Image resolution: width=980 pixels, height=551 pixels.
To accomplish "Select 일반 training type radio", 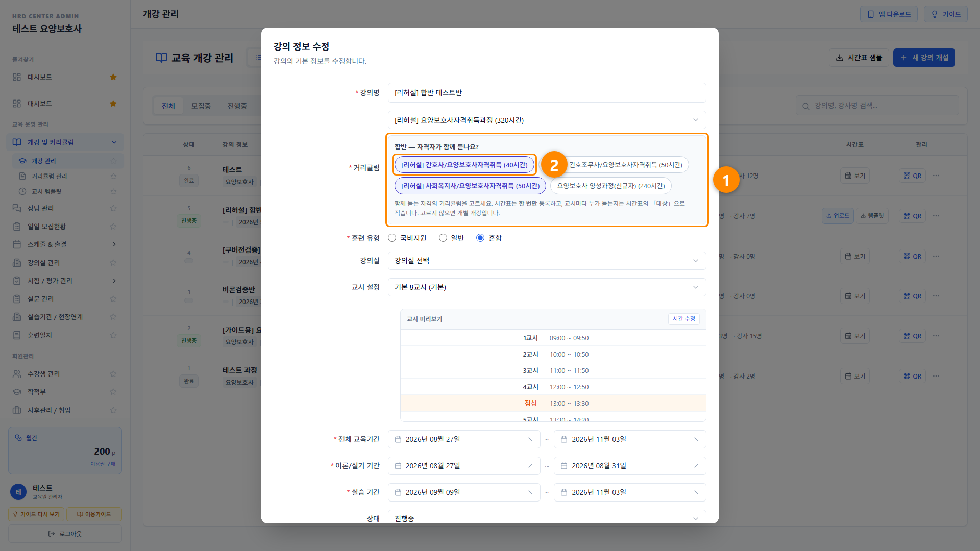I will click(443, 238).
